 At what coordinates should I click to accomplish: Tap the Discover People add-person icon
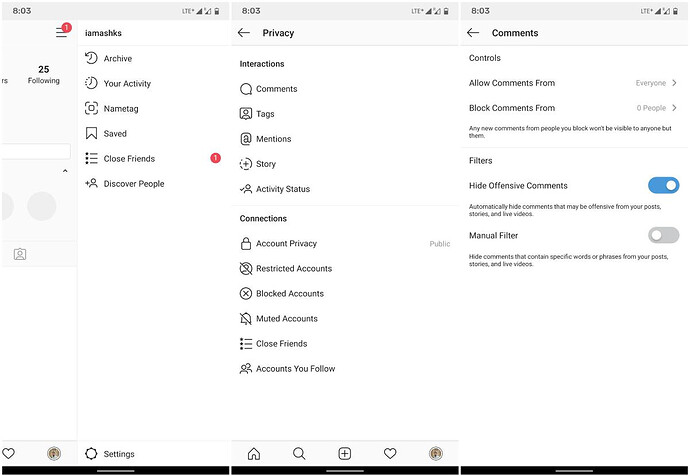[91, 183]
